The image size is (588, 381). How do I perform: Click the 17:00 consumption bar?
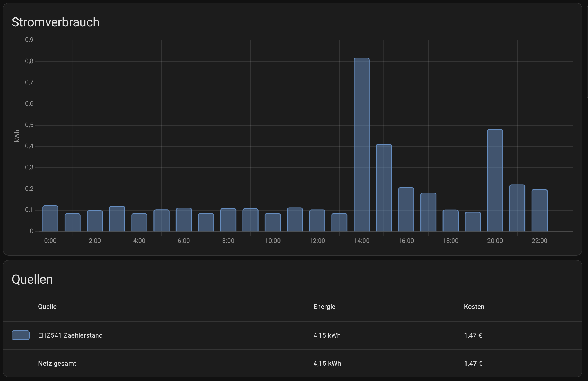tap(428, 212)
